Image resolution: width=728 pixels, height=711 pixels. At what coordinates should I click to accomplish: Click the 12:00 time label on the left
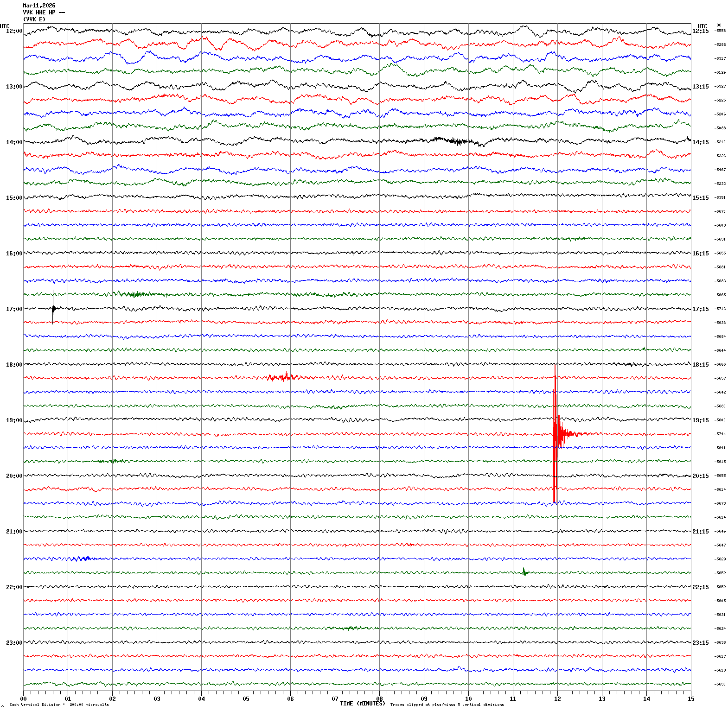point(14,31)
